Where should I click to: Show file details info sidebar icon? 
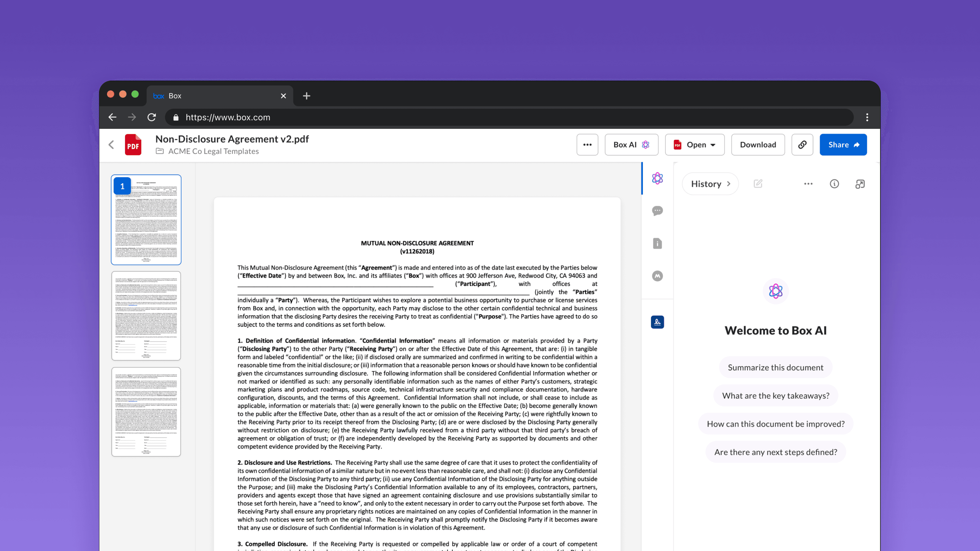[x=657, y=243]
